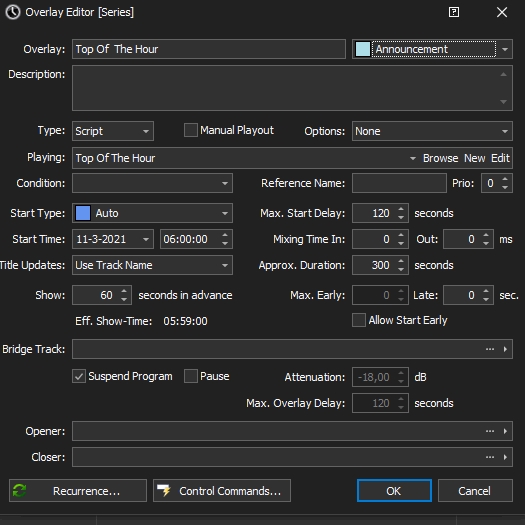
Task: Click the light blue Announcement color swatch
Action: pyautogui.click(x=363, y=49)
